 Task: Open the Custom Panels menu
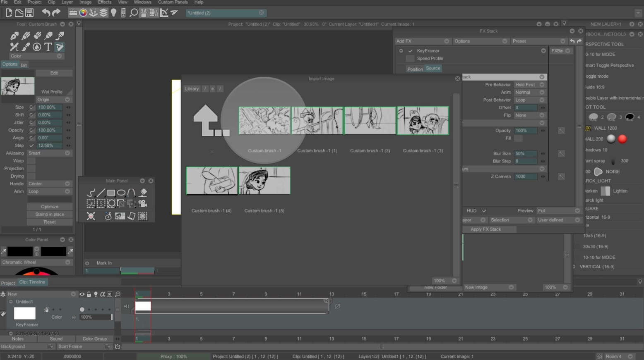173,2
